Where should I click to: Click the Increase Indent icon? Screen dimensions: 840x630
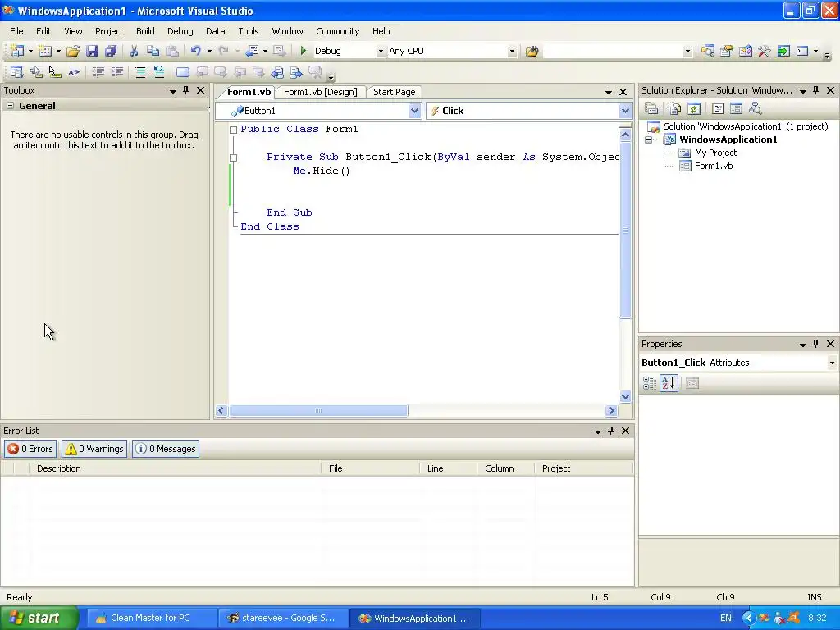pos(116,72)
